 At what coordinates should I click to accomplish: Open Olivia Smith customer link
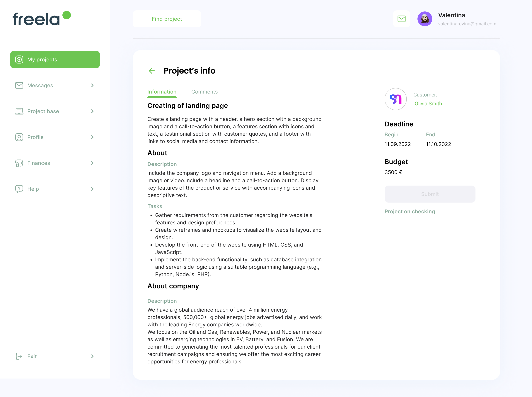pos(428,104)
